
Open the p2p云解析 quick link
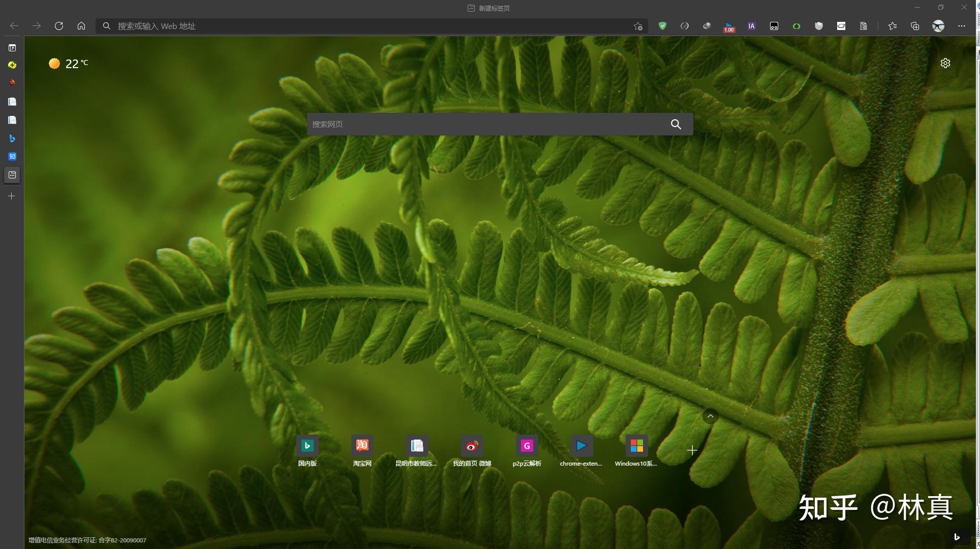(x=527, y=451)
